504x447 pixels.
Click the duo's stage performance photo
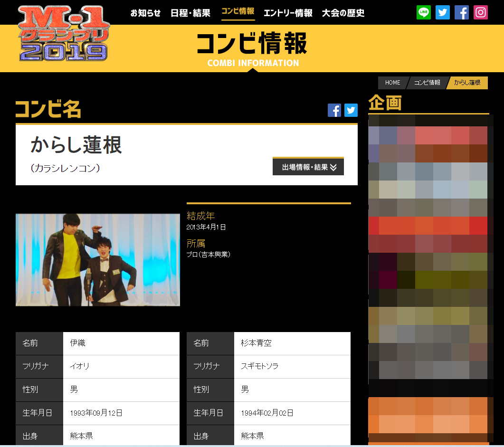[x=98, y=259]
